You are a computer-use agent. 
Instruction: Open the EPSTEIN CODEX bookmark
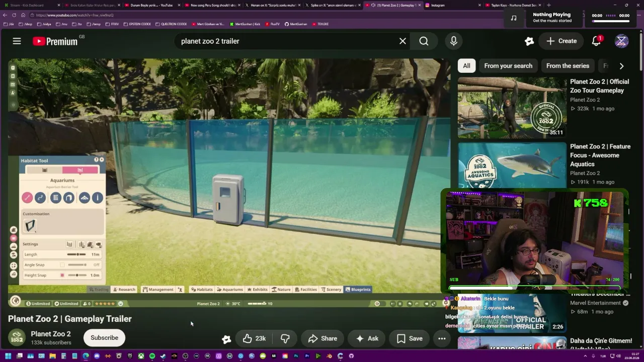(x=137, y=24)
